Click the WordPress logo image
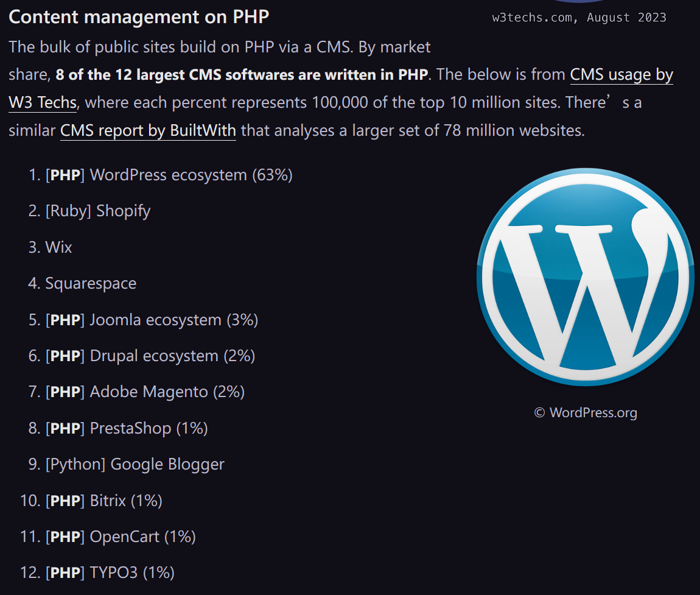The image size is (700, 595). 586,276
